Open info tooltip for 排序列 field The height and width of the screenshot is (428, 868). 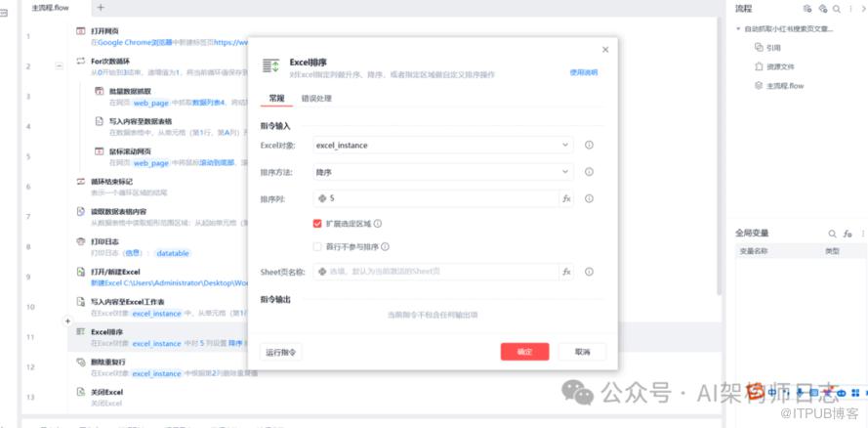[x=589, y=198]
